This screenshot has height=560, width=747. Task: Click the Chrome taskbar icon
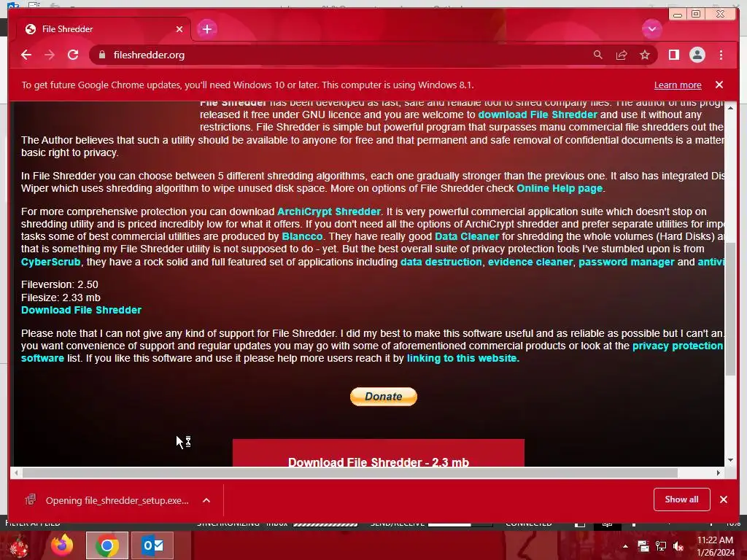point(107,545)
